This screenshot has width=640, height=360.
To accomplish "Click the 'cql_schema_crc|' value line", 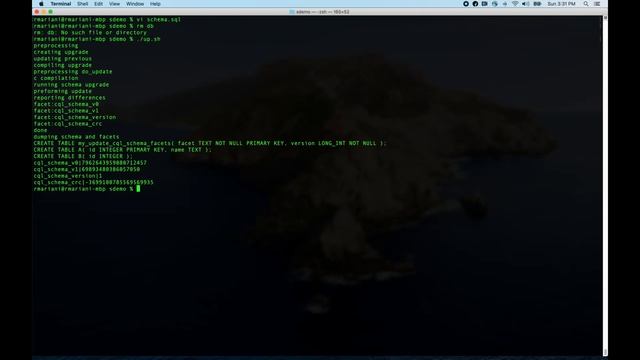I will (93, 182).
